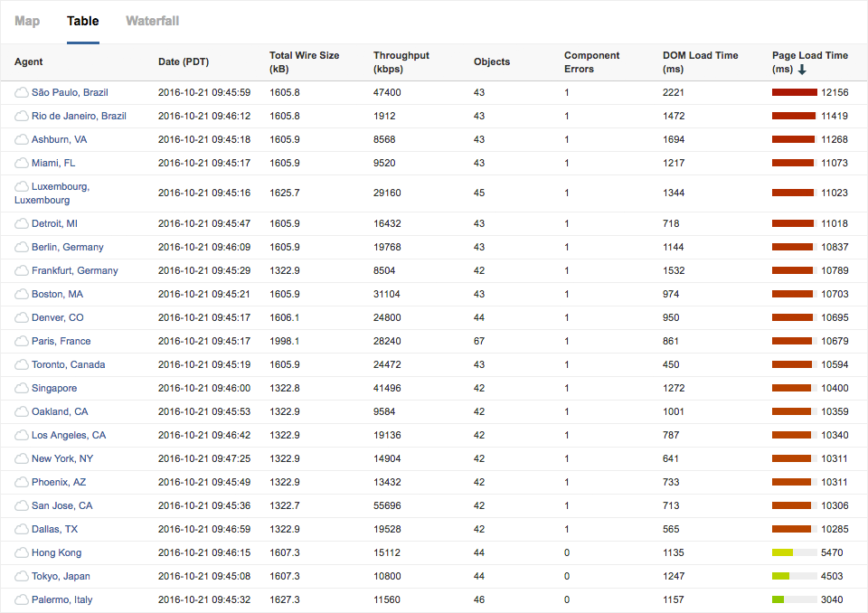The image size is (868, 613).
Task: Select the Table tab
Action: (83, 21)
